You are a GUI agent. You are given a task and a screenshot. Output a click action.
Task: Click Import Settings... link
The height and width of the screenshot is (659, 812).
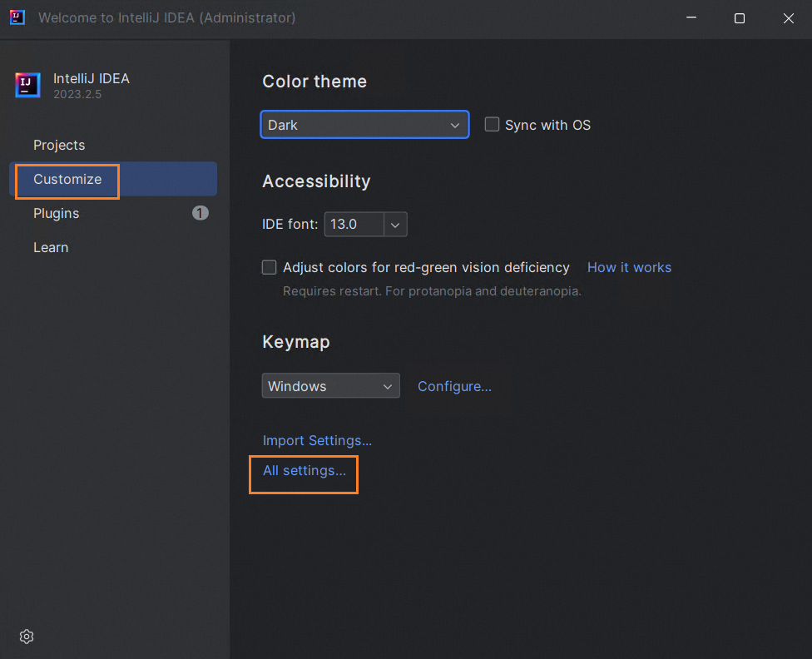(x=318, y=440)
